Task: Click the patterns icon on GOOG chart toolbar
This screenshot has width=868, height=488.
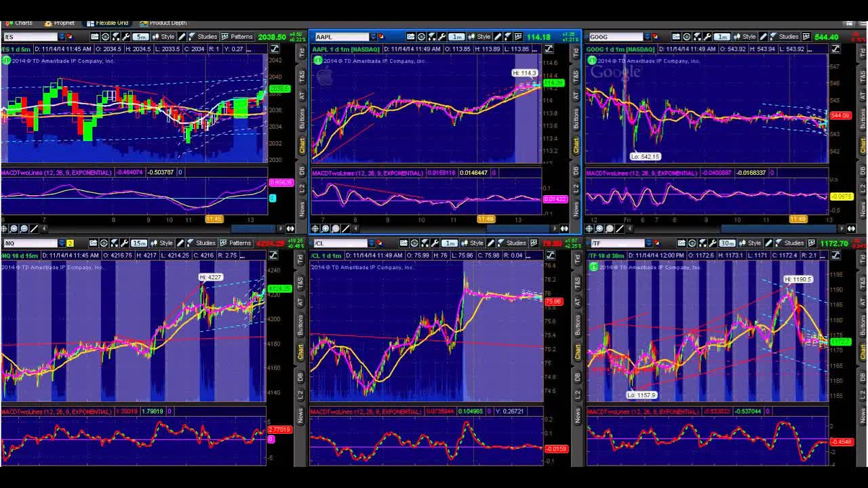Action: pos(806,37)
